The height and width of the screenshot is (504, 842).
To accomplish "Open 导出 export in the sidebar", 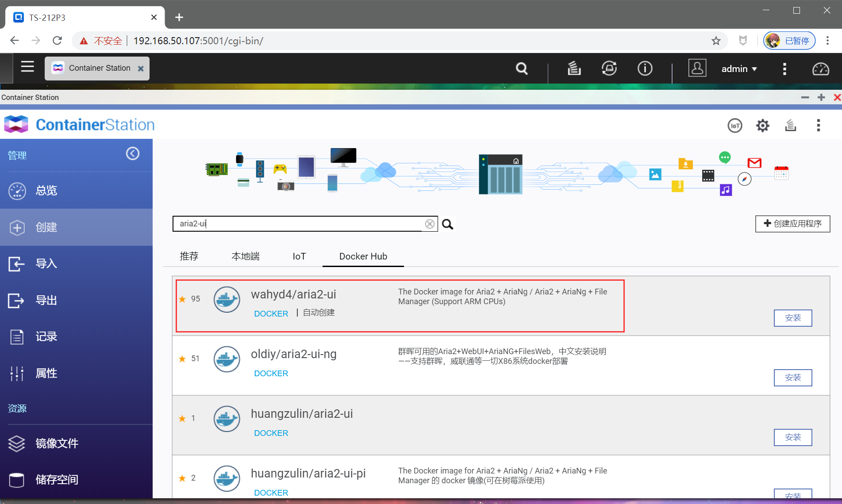I will [x=76, y=300].
